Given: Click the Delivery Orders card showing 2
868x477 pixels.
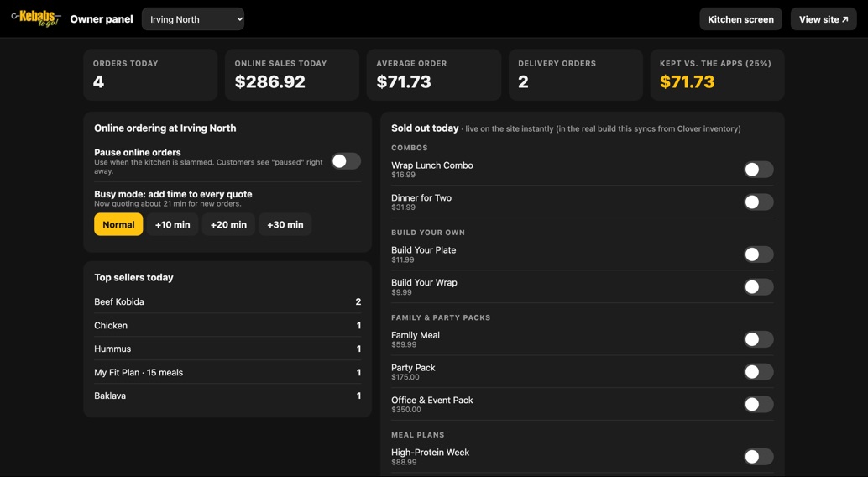Looking at the screenshot, I should pos(576,75).
